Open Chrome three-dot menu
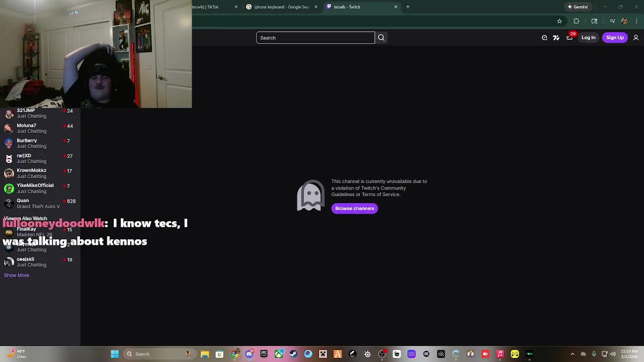 pos(636,21)
